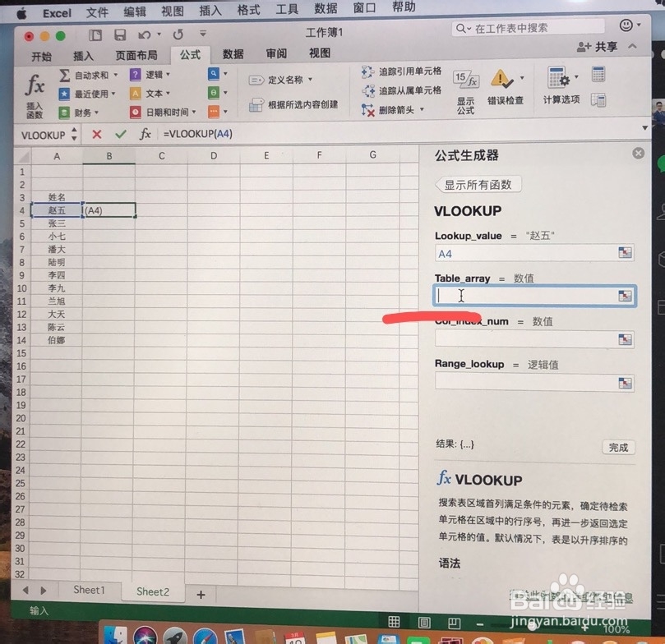
Task: Open Calculation Options (计算选项) icon
Action: (558, 76)
